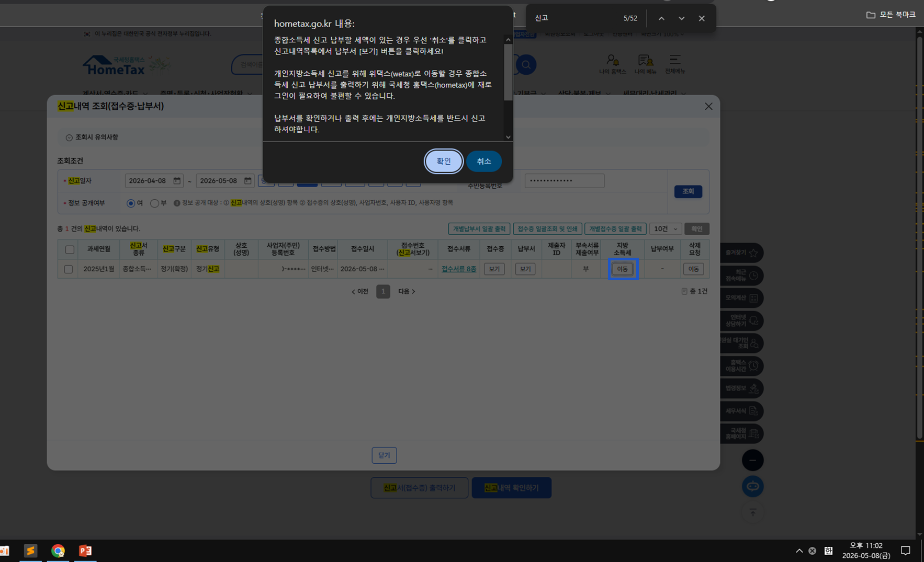
Task: Open the chatbot robot icon
Action: coord(752,487)
